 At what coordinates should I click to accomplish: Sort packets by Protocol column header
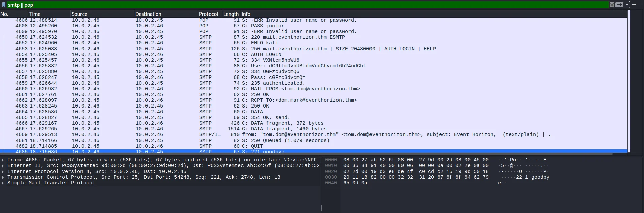click(x=208, y=14)
